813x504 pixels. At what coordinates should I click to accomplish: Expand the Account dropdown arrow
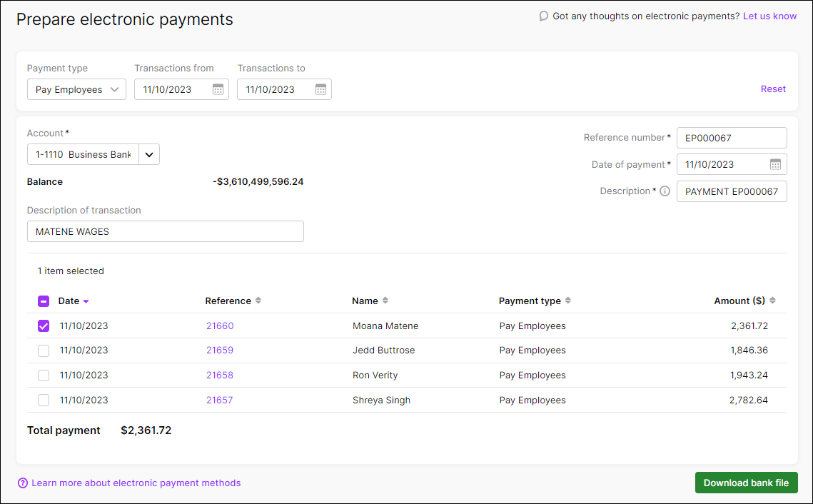point(148,154)
